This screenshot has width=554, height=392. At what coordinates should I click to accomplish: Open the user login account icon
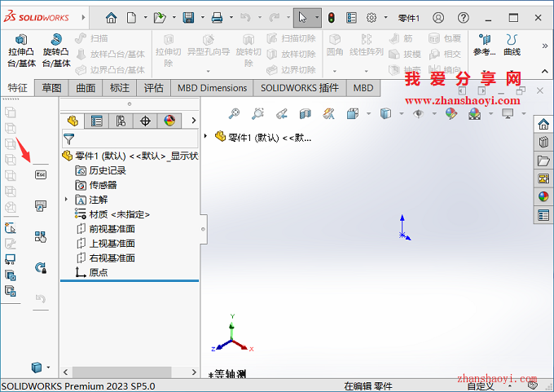click(438, 17)
